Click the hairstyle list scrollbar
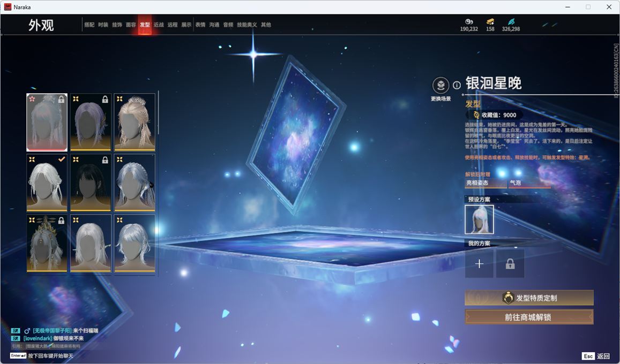620x364 pixels. pos(158,113)
